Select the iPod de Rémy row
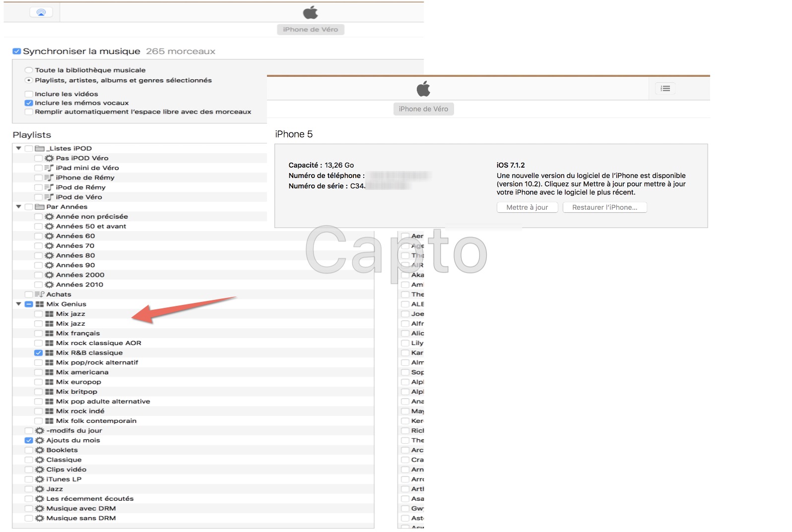Viewport: 792px width, 532px height. point(140,187)
